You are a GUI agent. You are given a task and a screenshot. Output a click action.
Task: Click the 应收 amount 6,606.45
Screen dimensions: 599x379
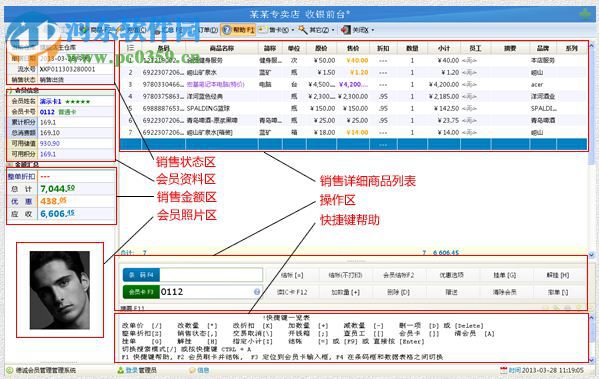(x=58, y=214)
